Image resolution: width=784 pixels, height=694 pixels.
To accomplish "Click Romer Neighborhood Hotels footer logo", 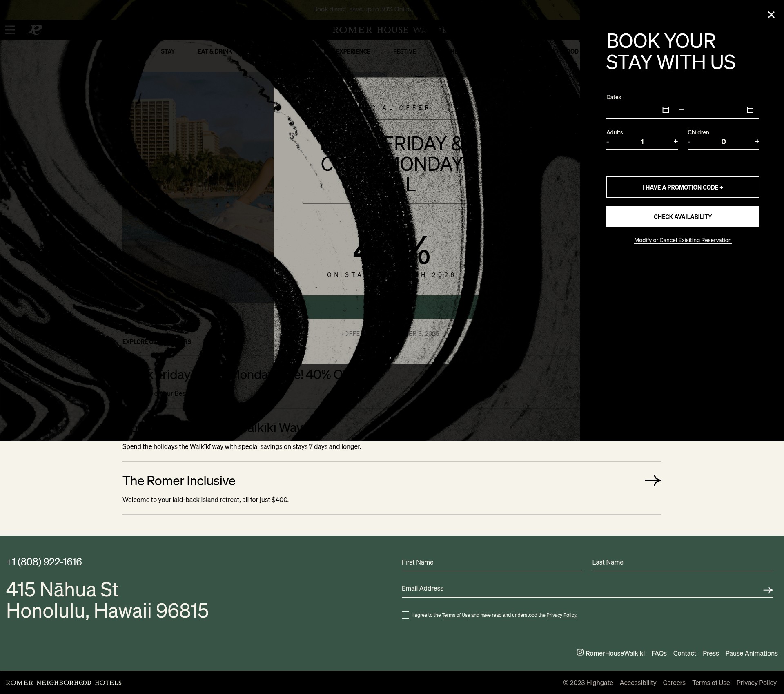I will point(64,683).
